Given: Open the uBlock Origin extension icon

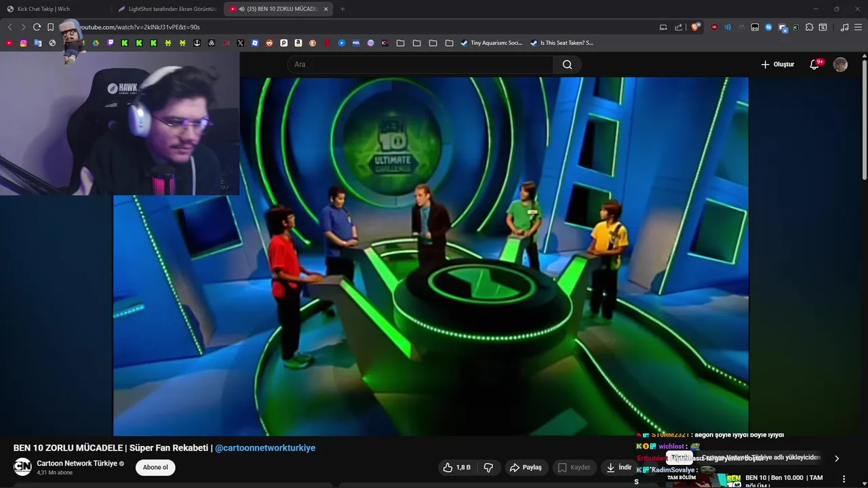Looking at the screenshot, I should coord(714,27).
